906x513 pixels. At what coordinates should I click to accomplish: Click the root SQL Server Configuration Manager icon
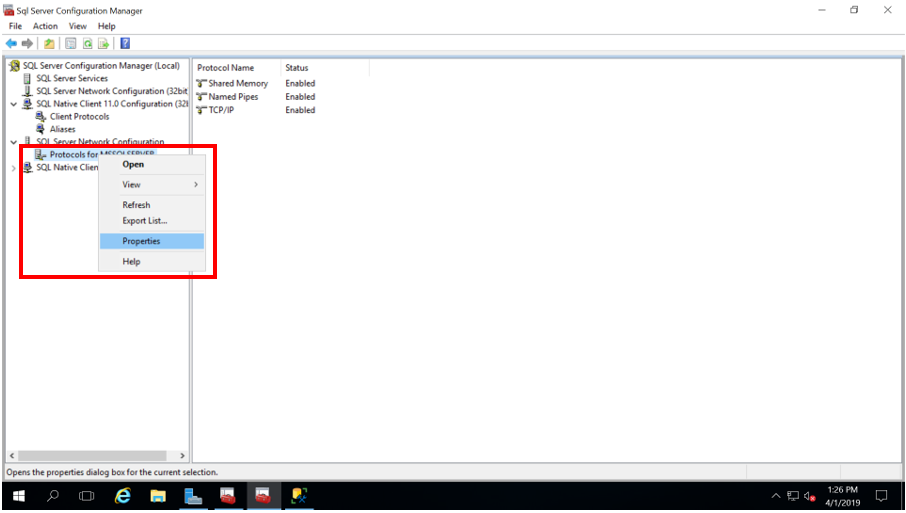click(x=14, y=66)
